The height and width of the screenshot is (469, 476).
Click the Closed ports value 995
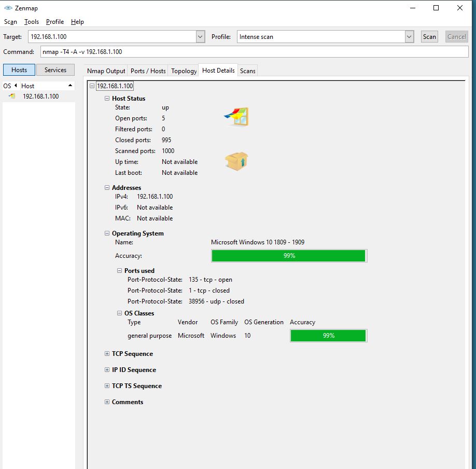tap(166, 140)
